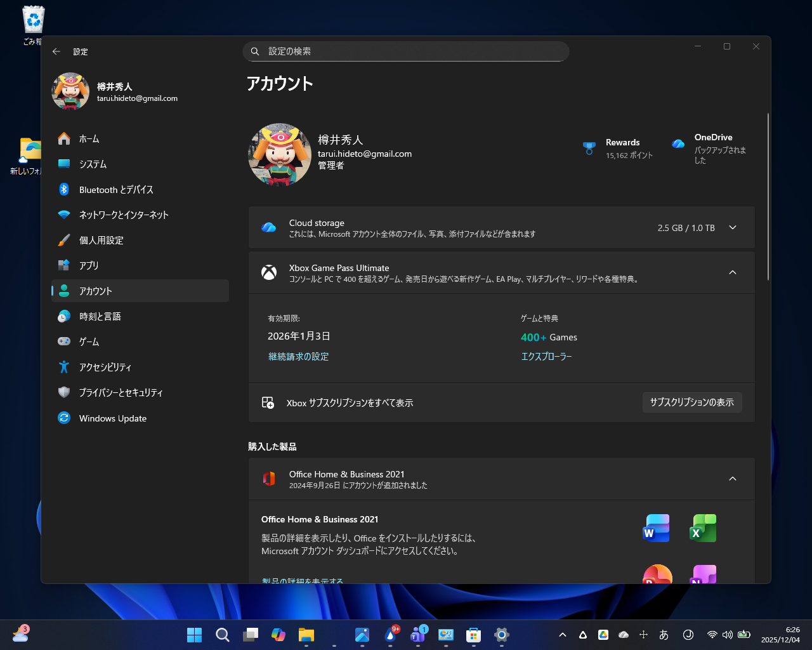
Task: Open the Rewards medal icon
Action: pyautogui.click(x=589, y=149)
